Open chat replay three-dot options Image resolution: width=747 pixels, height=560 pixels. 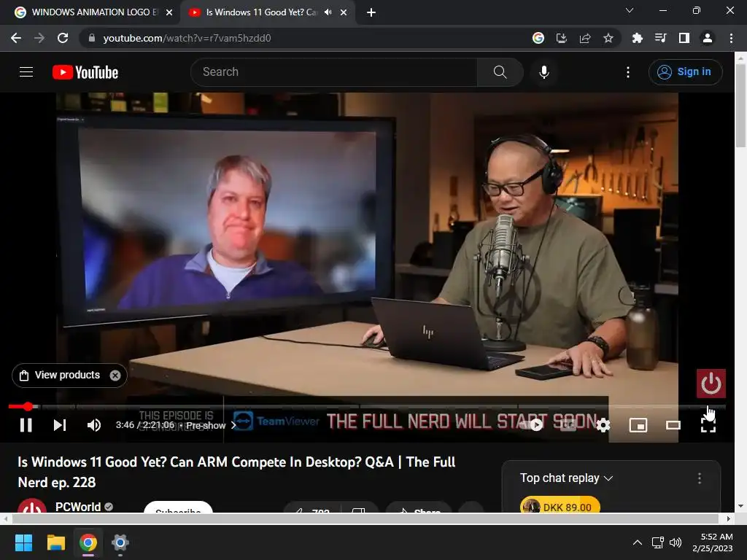tap(700, 478)
